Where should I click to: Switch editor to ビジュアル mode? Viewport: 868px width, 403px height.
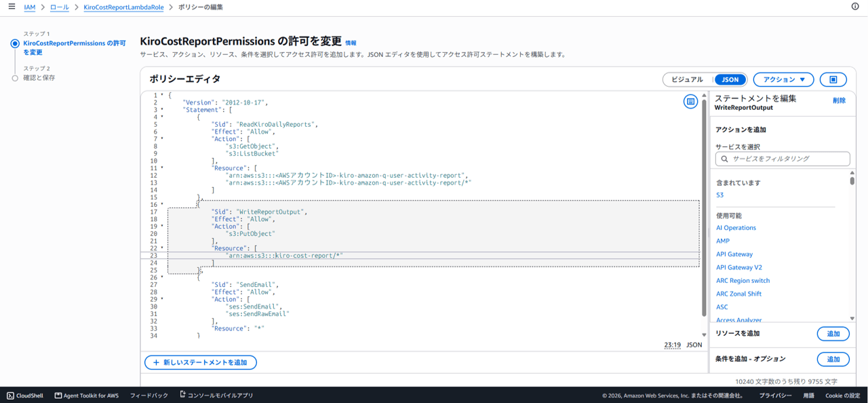pyautogui.click(x=688, y=79)
